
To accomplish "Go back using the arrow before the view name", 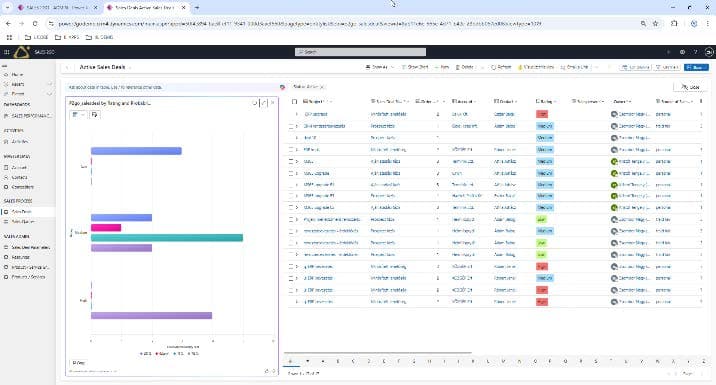I will pyautogui.click(x=68, y=67).
